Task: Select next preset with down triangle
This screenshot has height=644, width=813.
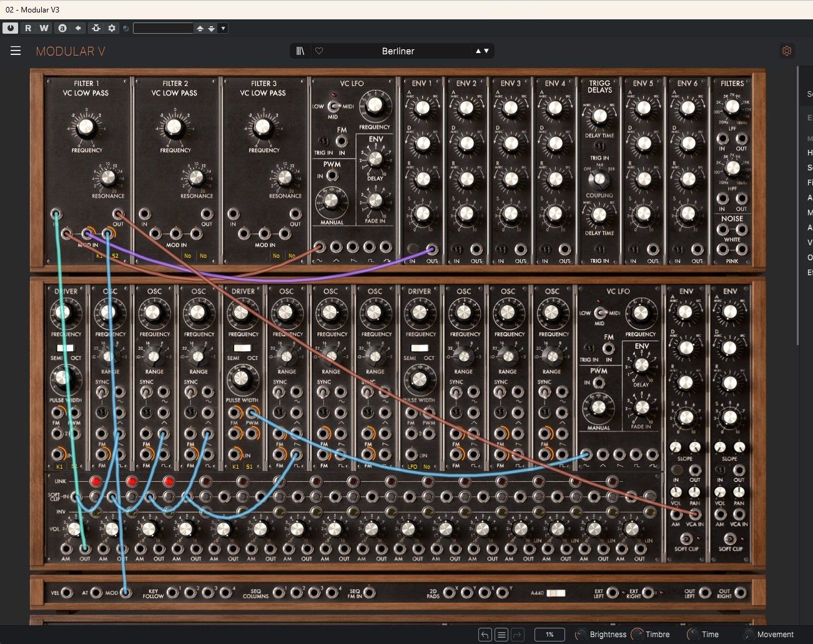Action: [x=486, y=51]
